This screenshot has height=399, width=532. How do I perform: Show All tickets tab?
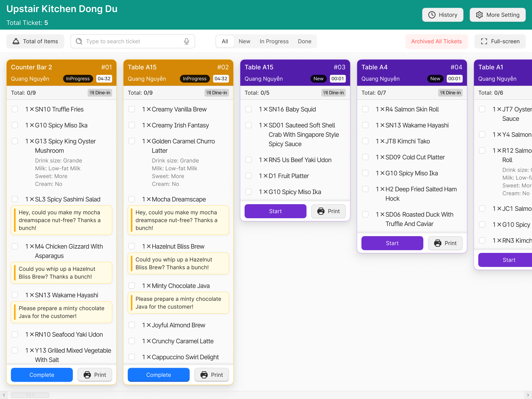point(225,41)
